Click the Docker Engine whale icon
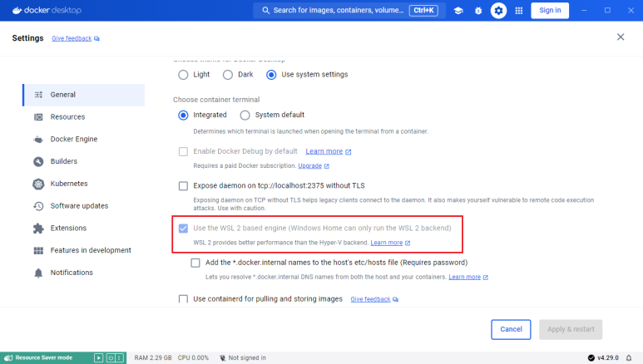This screenshot has height=364, width=643. (x=38, y=140)
